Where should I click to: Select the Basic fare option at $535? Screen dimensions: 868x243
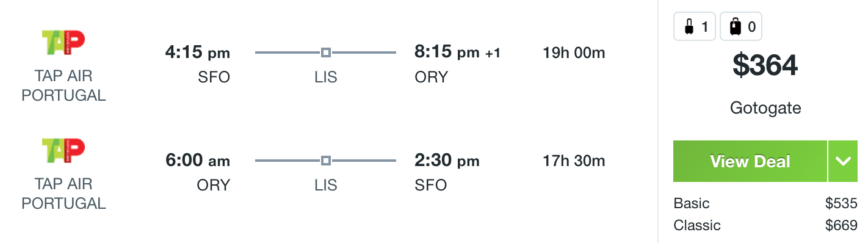pos(765,203)
